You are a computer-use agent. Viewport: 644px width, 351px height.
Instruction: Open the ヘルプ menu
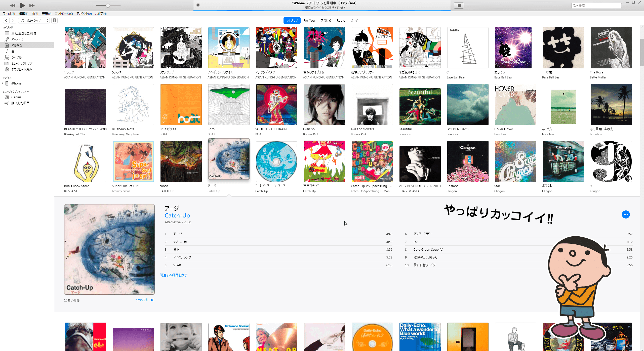pyautogui.click(x=101, y=14)
